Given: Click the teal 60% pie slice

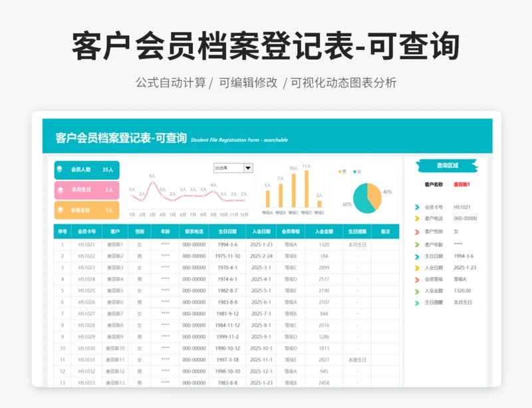Looking at the screenshot, I should pos(360,200).
